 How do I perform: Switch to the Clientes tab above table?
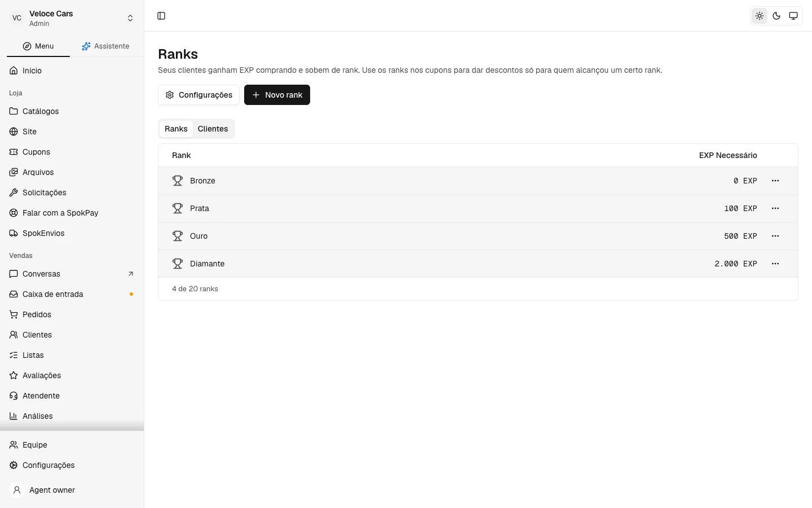(213, 129)
